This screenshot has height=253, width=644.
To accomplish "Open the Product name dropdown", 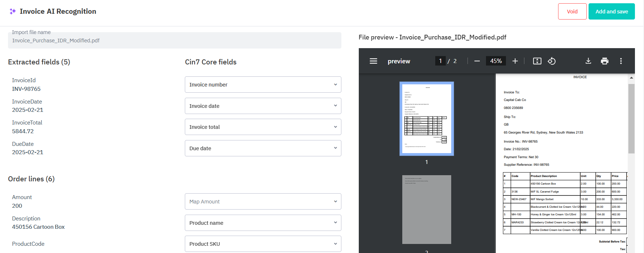I will pos(263,223).
